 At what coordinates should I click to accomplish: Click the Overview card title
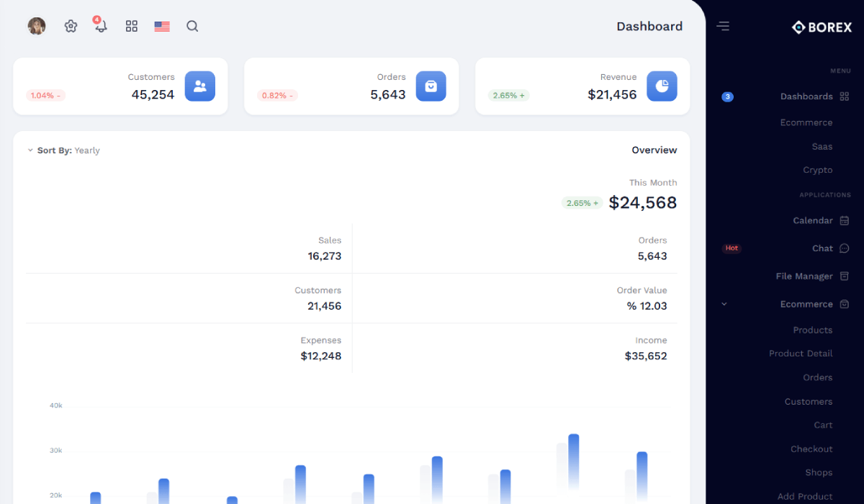[654, 150]
